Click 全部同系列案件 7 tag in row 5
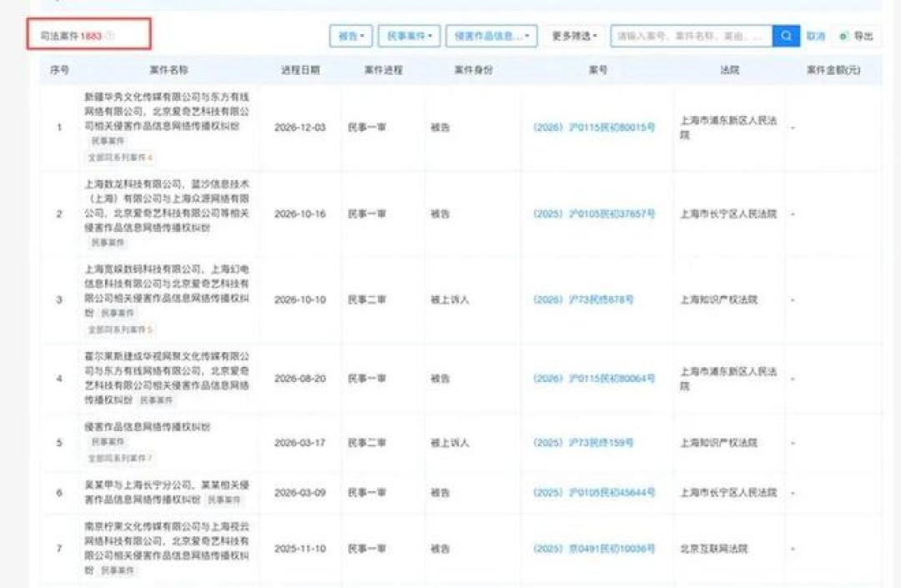This screenshot has height=588, width=901. (x=120, y=458)
